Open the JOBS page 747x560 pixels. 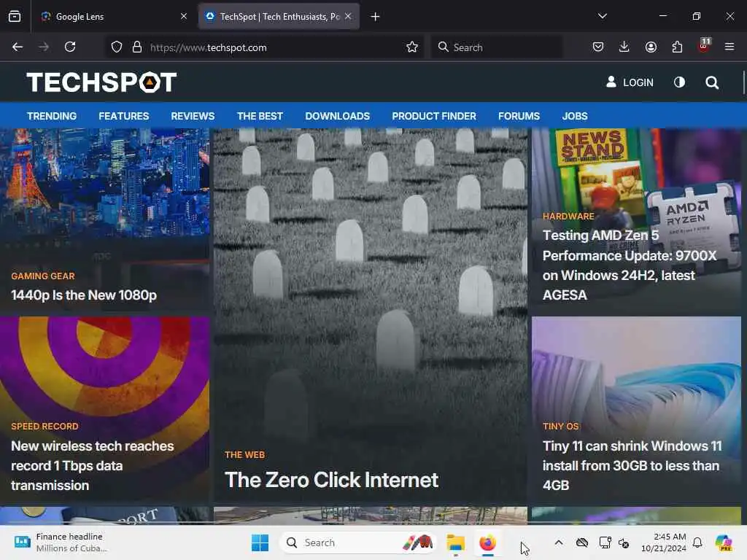[575, 116]
